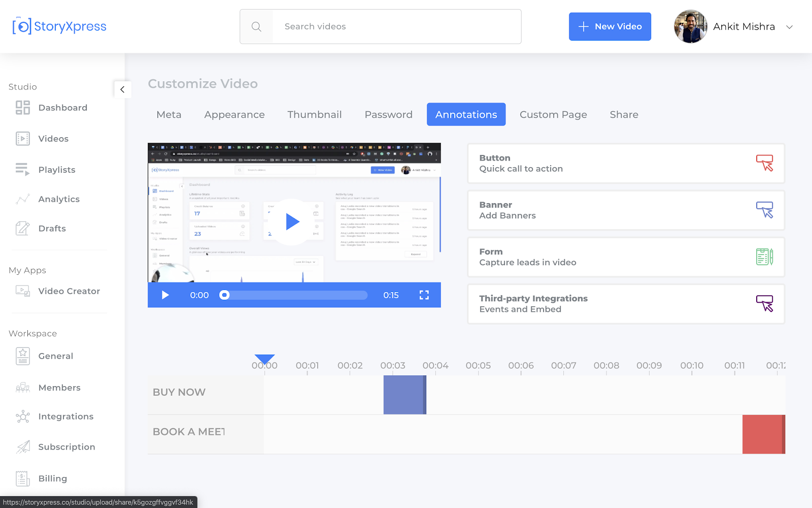Add a Button quick call to action
The image size is (812, 508).
[x=626, y=164]
